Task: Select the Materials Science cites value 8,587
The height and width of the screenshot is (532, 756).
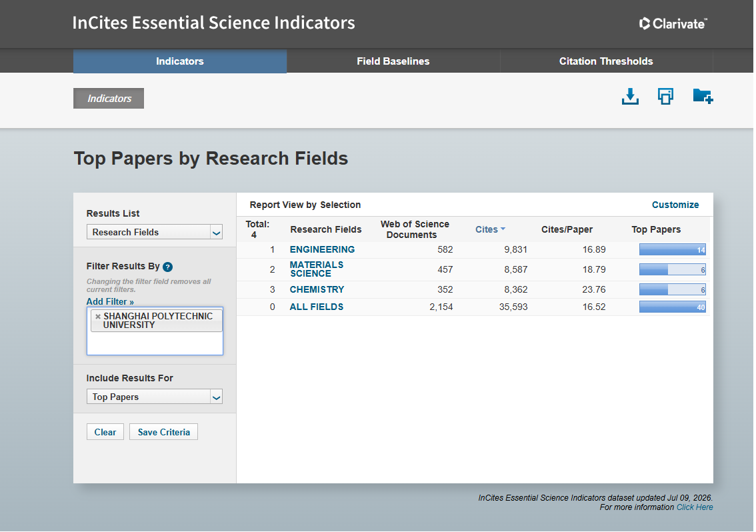Action: point(516,269)
